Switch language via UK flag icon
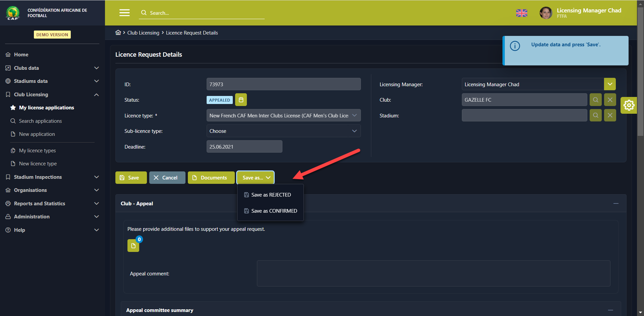644x316 pixels. 522,13
